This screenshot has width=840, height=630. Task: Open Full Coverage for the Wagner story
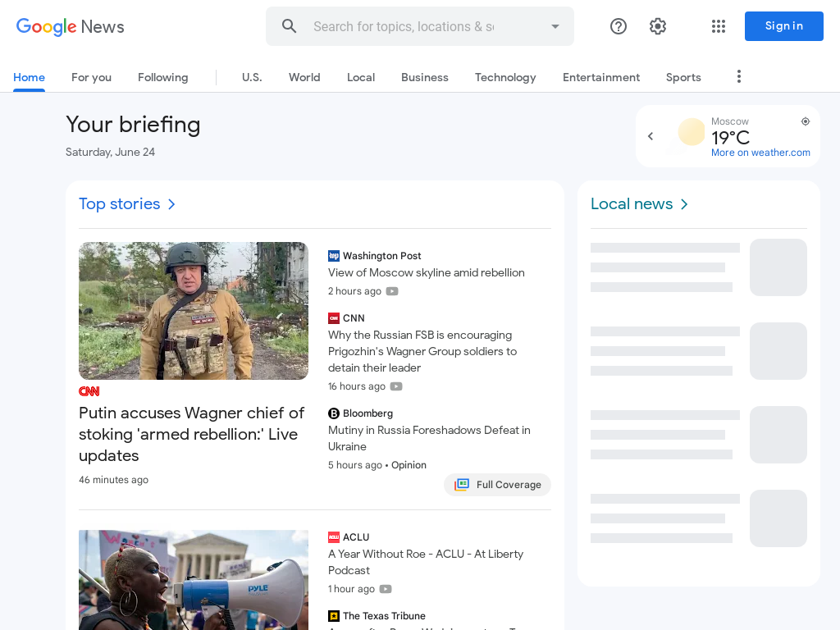pos(498,485)
